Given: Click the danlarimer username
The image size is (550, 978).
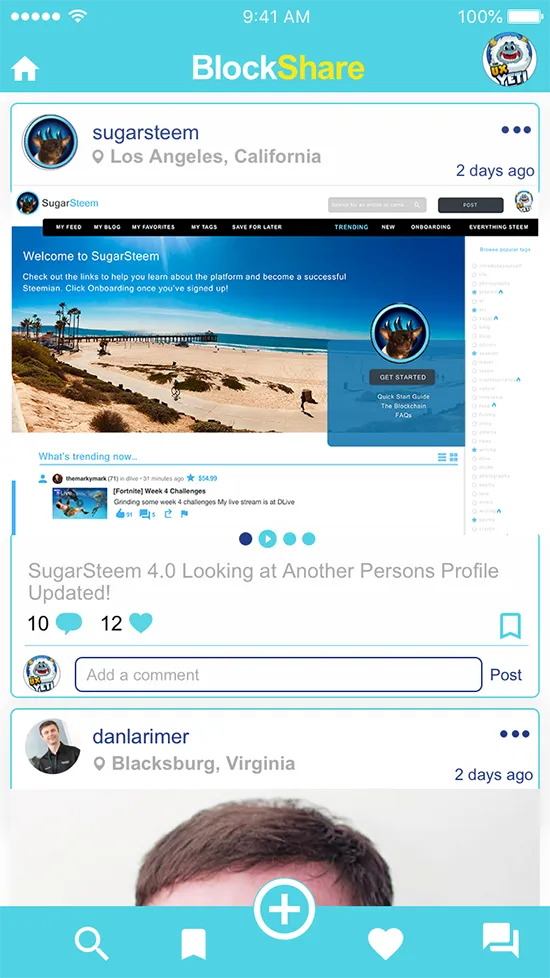Looking at the screenshot, I should [140, 736].
